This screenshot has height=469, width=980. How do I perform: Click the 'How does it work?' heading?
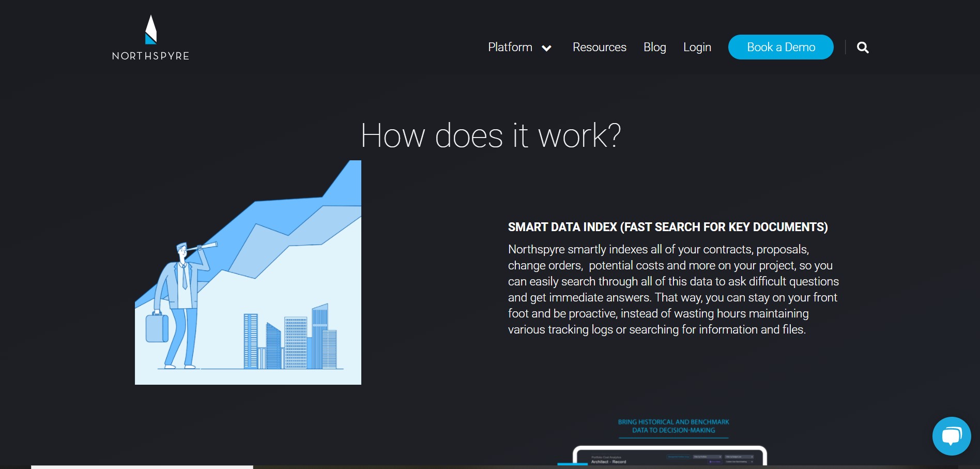pos(491,135)
